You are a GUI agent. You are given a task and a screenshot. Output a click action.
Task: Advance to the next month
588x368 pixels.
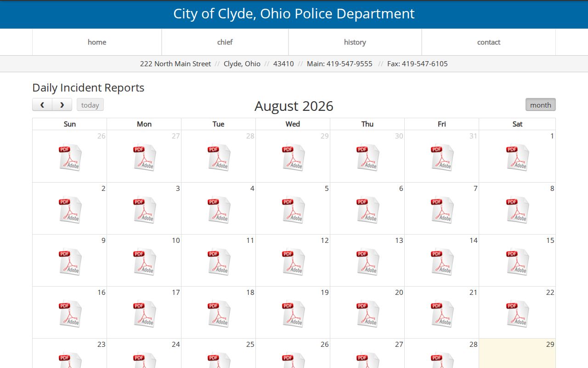tap(62, 105)
